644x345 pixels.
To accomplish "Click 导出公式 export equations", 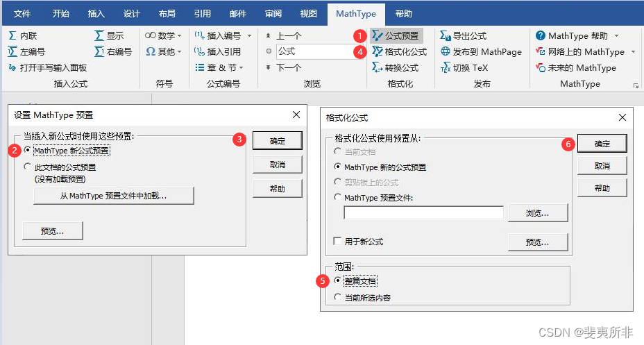I will (x=464, y=35).
